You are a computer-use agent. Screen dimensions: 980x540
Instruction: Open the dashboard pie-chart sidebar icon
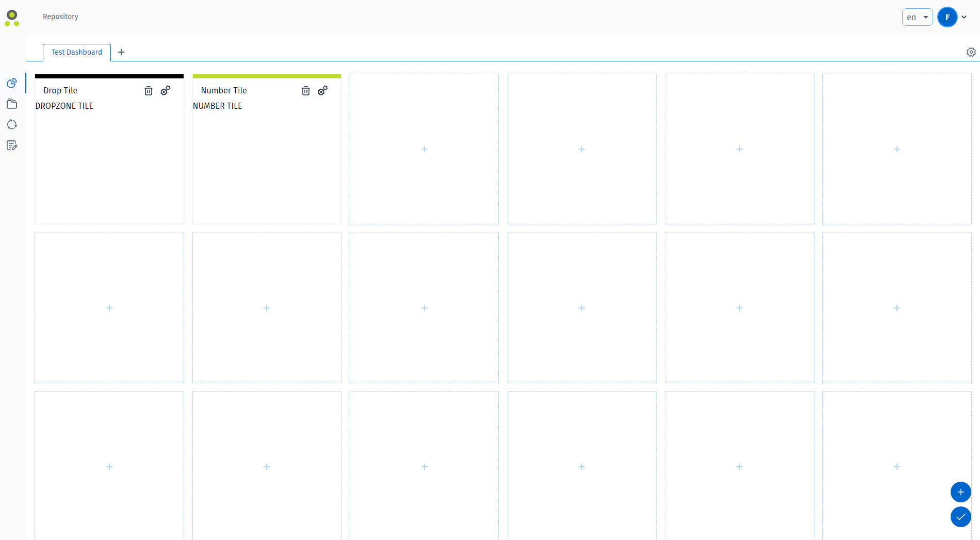[x=12, y=83]
